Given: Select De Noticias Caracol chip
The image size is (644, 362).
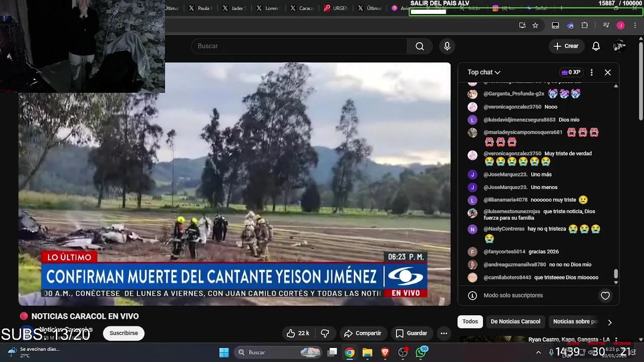Looking at the screenshot, I should (515, 322).
